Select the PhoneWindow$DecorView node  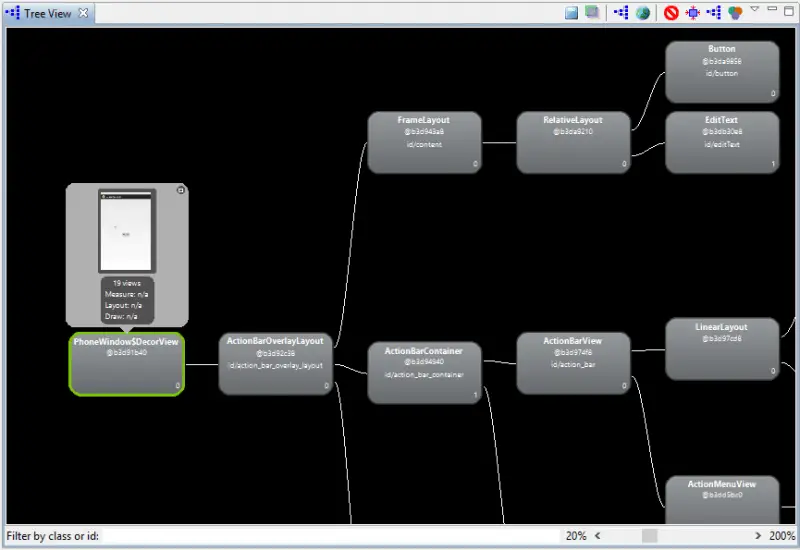tap(127, 364)
